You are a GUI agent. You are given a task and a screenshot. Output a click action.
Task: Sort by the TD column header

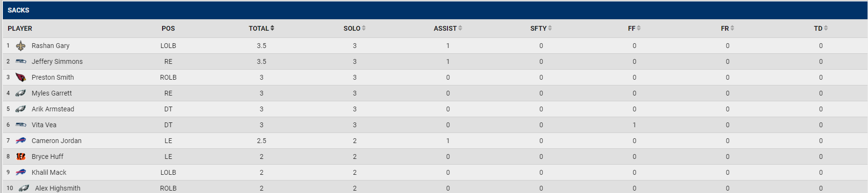pos(821,28)
